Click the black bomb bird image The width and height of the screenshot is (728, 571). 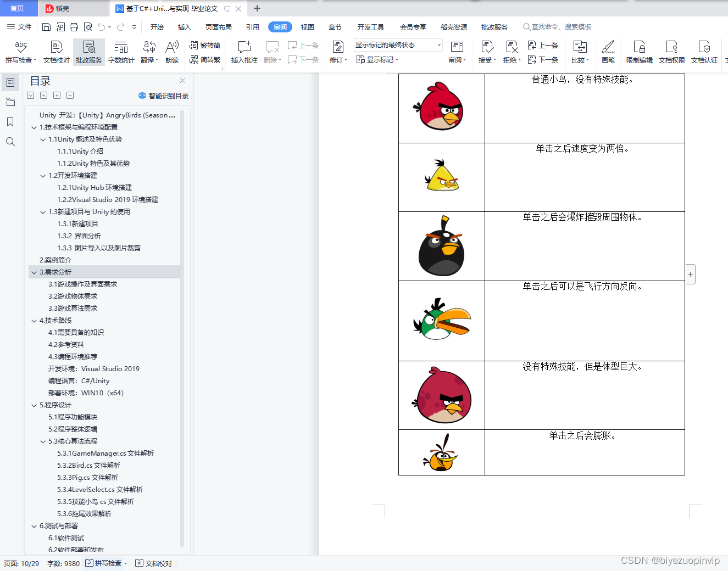tap(442, 246)
